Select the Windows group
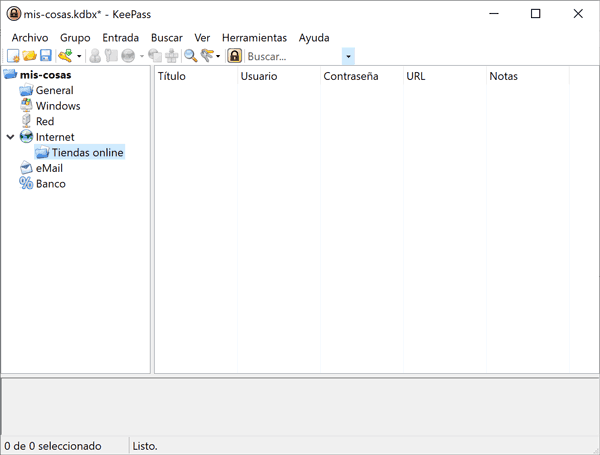Viewport: 600px width, 455px height. [x=58, y=106]
